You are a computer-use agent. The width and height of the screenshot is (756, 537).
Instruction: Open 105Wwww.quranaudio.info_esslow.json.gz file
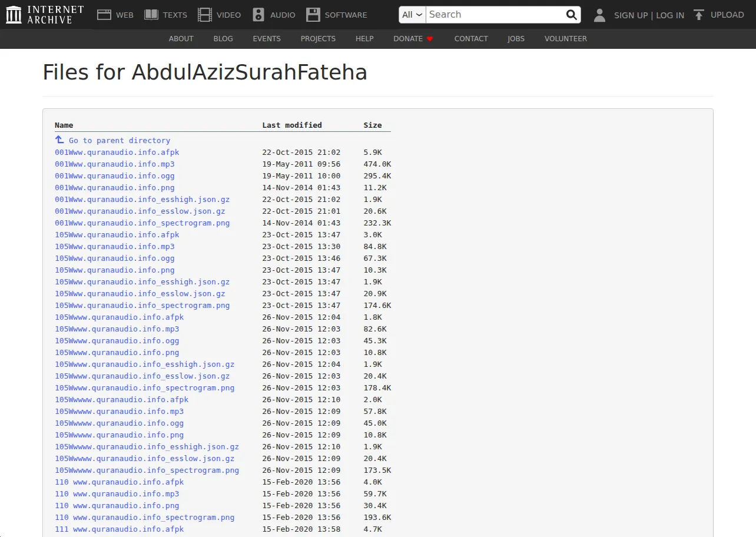coord(142,376)
